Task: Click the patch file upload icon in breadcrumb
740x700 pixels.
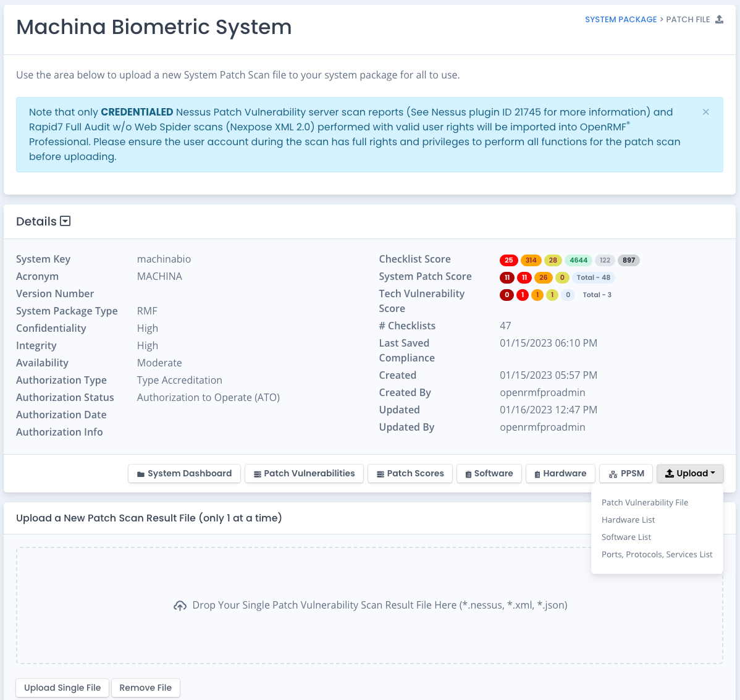Action: (719, 19)
